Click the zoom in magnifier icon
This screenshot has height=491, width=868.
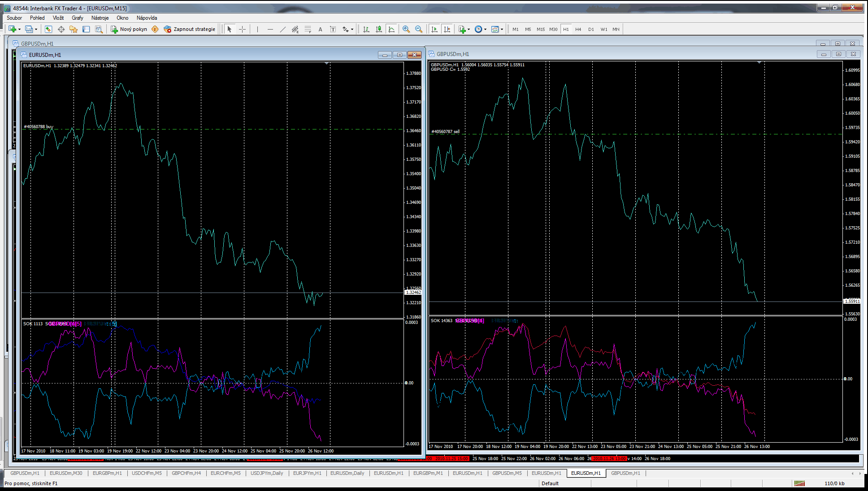(x=406, y=29)
